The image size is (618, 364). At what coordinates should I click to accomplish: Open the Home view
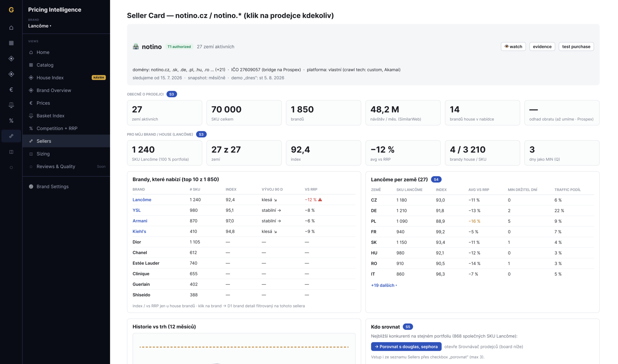tap(66, 52)
